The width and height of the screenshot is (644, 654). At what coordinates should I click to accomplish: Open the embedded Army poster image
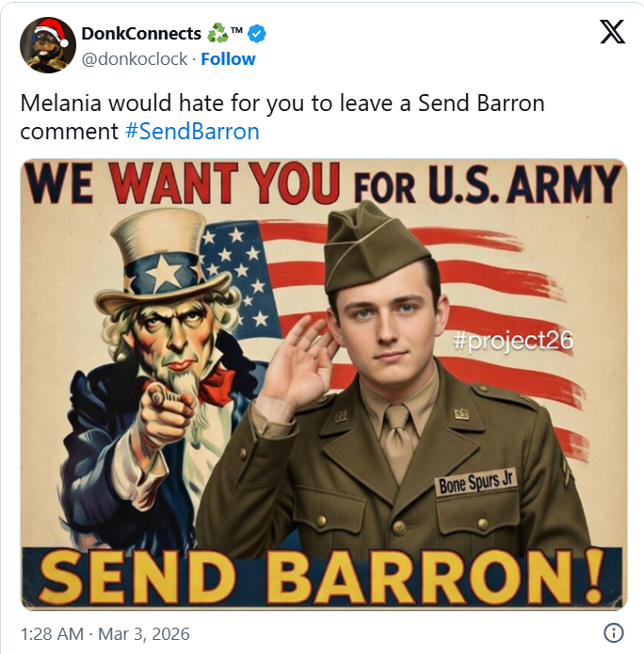(x=324, y=384)
